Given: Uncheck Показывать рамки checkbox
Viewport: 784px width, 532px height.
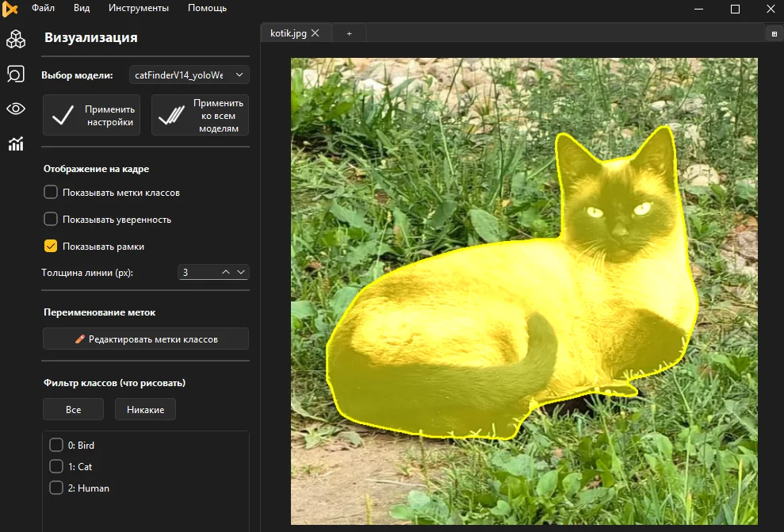Looking at the screenshot, I should tap(51, 246).
